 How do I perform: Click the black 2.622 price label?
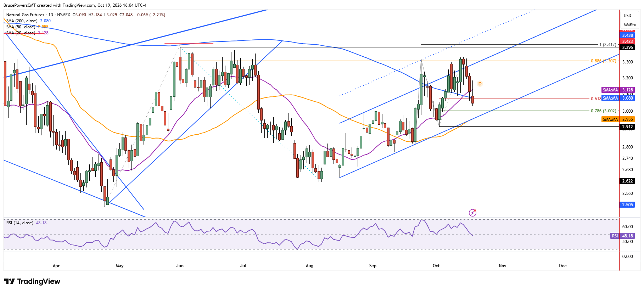click(x=627, y=181)
